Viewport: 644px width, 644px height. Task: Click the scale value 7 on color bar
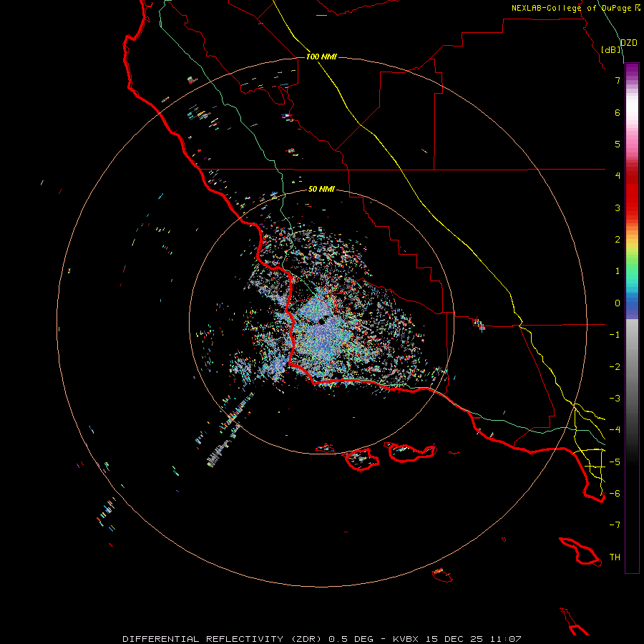pyautogui.click(x=618, y=80)
